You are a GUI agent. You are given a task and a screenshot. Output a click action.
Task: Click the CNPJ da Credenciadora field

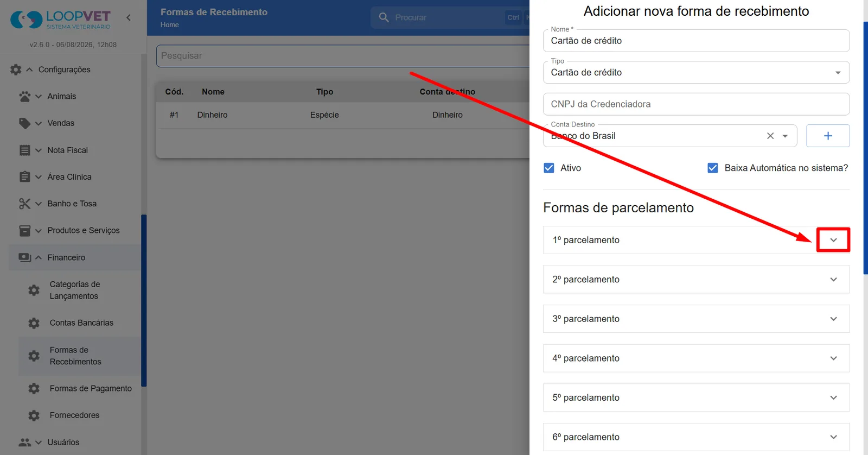[x=696, y=104]
